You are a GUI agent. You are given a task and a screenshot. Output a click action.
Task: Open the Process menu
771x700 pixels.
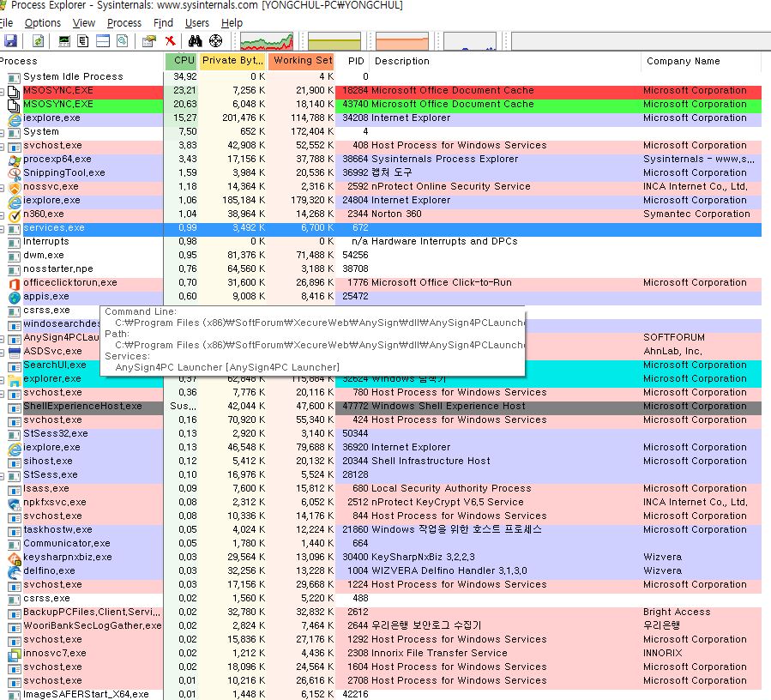tap(124, 23)
